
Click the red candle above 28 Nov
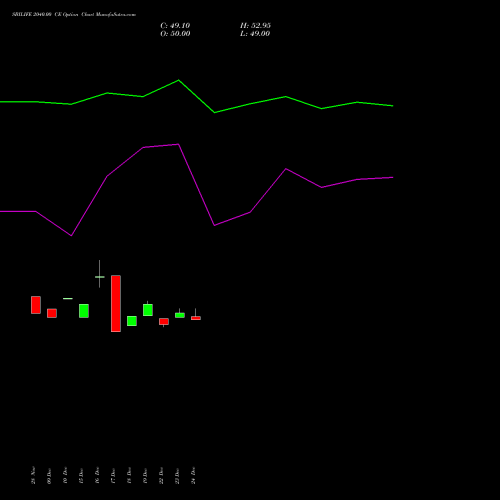[36, 305]
